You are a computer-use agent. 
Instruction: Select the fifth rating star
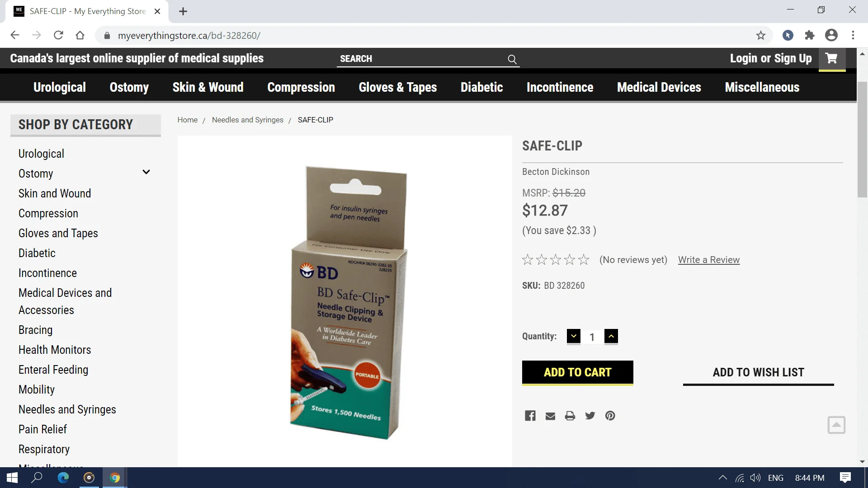click(584, 260)
